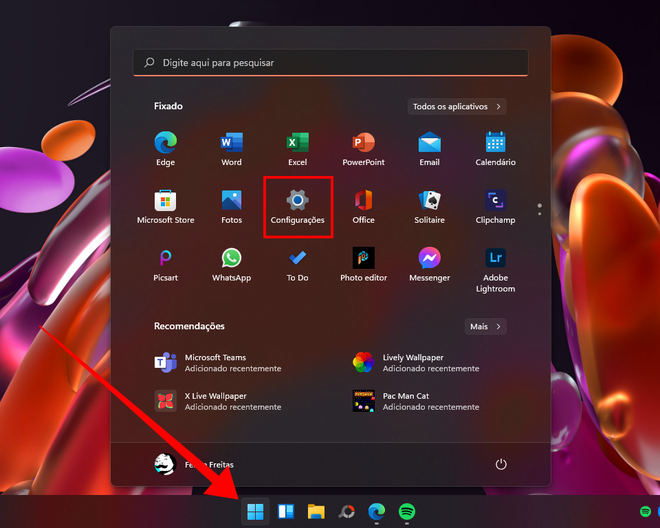The height and width of the screenshot is (528, 660).
Task: Click Spotify icon in system tray
Action: coord(645,512)
